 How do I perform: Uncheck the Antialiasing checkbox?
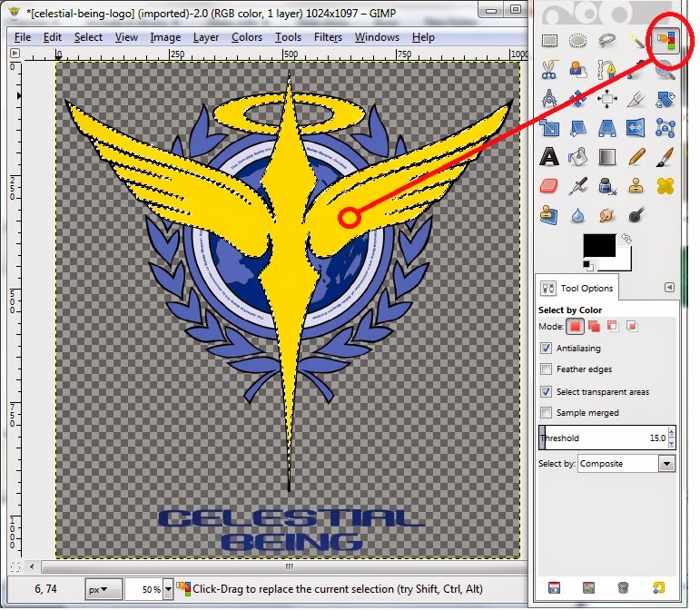546,348
